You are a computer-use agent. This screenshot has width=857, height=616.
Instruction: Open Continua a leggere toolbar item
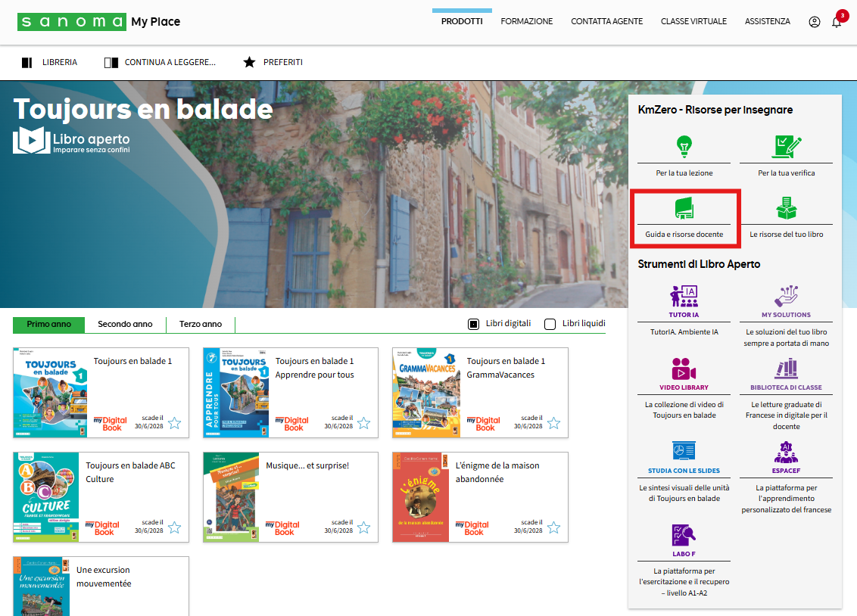160,62
